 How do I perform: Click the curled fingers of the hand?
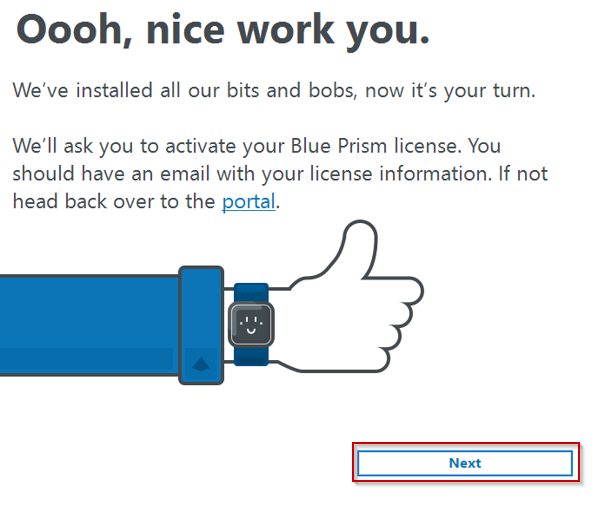pyautogui.click(x=403, y=324)
